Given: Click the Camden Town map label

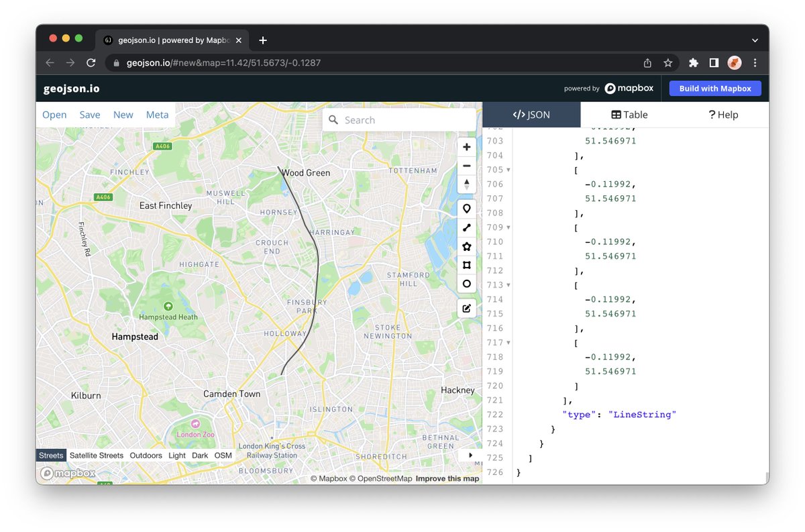Looking at the screenshot, I should tap(231, 394).
